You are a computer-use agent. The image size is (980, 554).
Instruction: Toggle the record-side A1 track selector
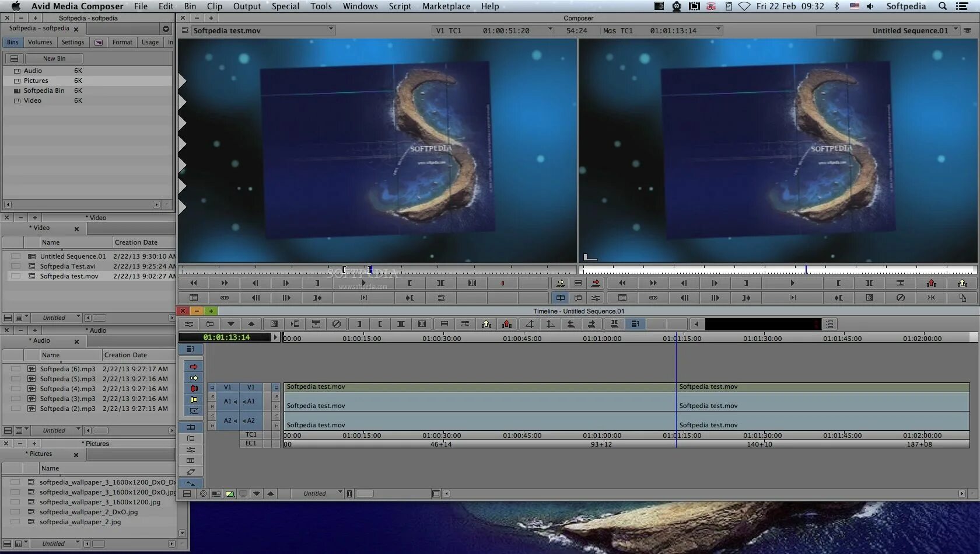click(x=251, y=402)
